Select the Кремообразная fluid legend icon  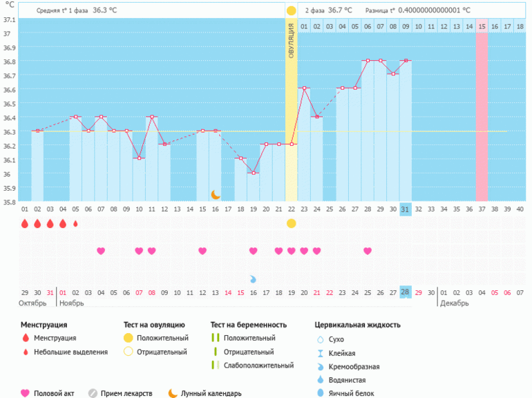pos(320,367)
